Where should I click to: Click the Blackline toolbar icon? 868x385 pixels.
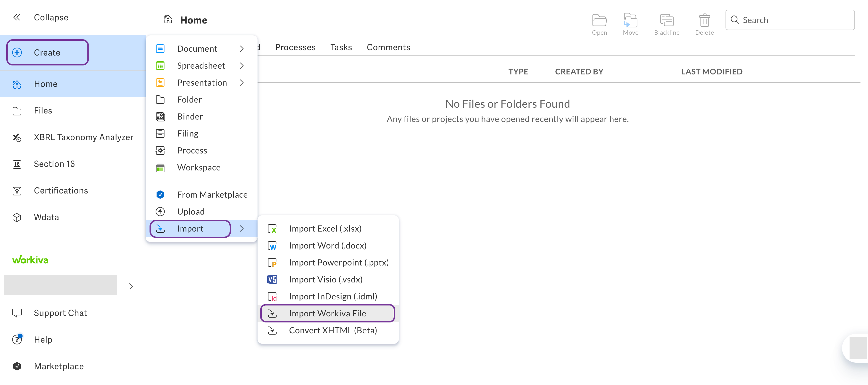(666, 21)
